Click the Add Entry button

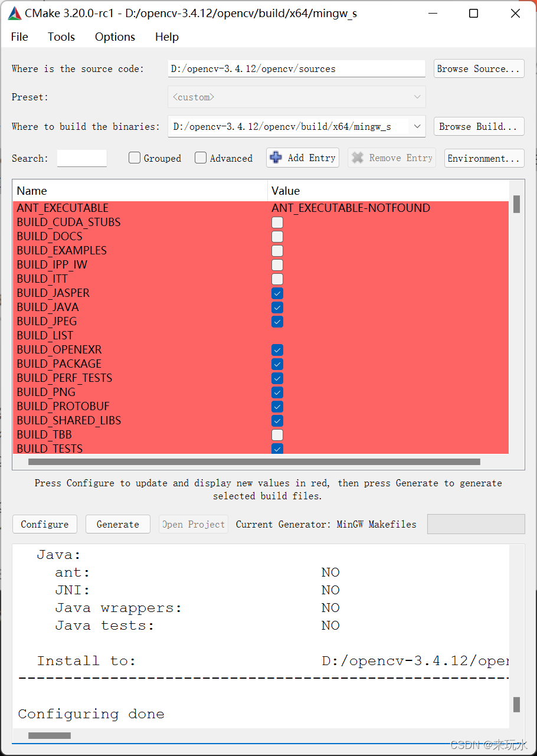303,158
